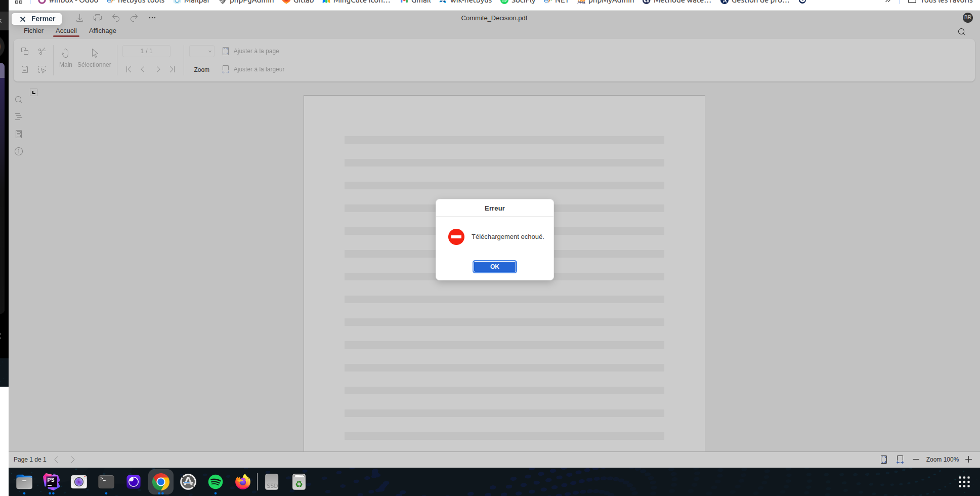Open the search panel in left sidebar
This screenshot has width=980, height=496.
[x=19, y=100]
